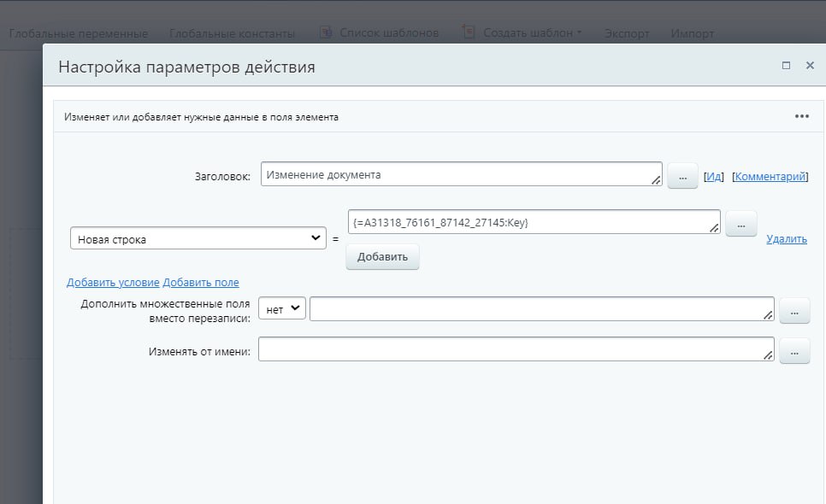Image resolution: width=826 pixels, height=504 pixels.
Task: Open value picker beside the Key expression field
Action: (740, 224)
